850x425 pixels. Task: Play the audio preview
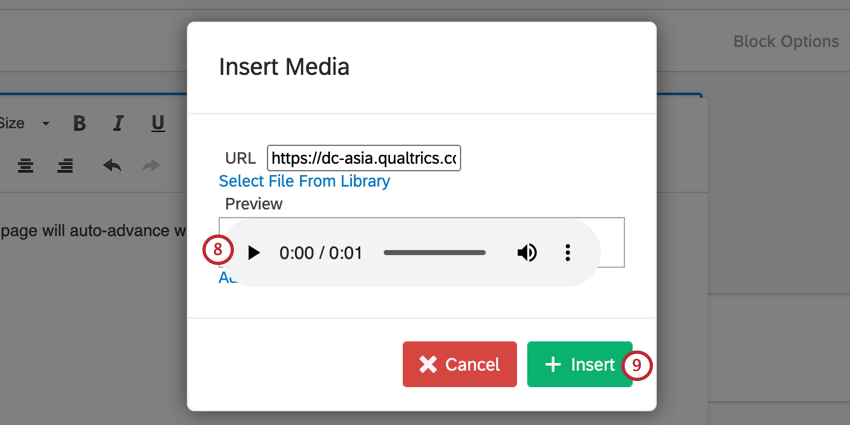pos(254,253)
